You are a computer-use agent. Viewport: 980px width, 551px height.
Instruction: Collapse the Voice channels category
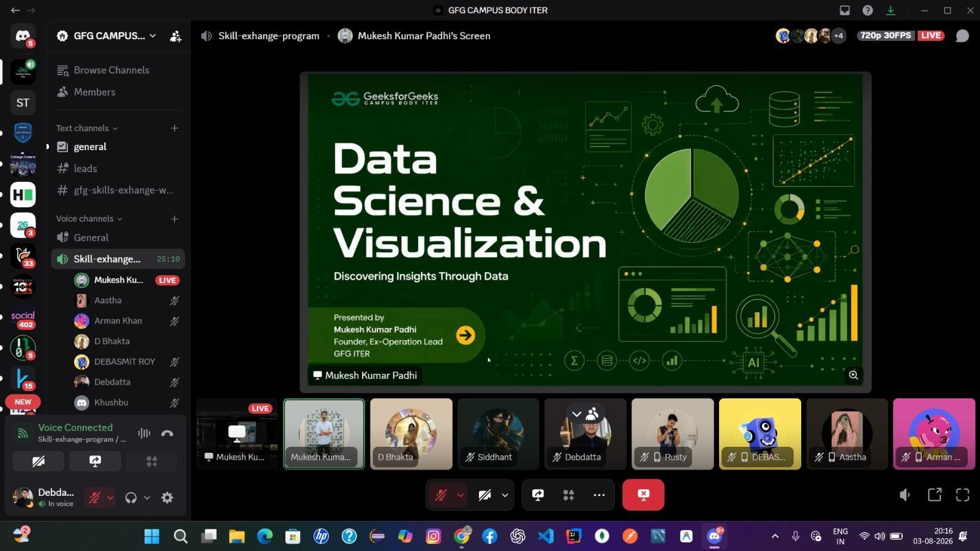click(x=89, y=219)
